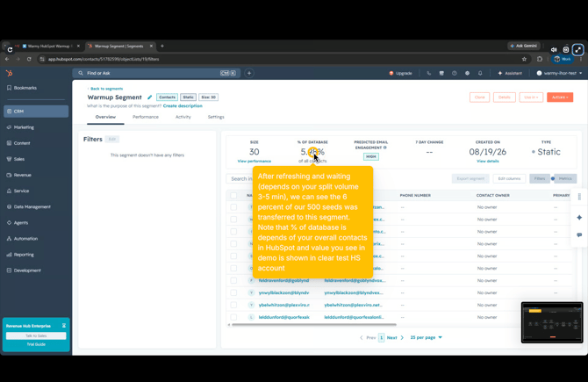Open ybelwhitzon@plexviro contact name link
This screenshot has height=382, width=588.
(x=283, y=305)
